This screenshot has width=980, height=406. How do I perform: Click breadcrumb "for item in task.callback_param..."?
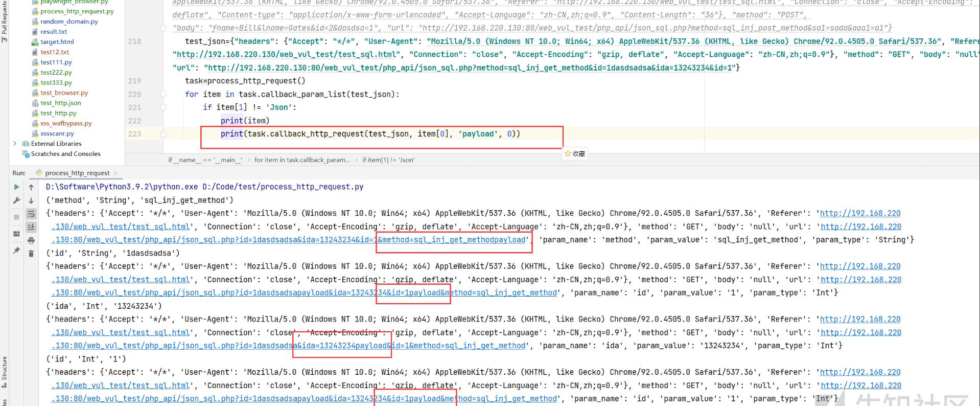tap(302, 160)
